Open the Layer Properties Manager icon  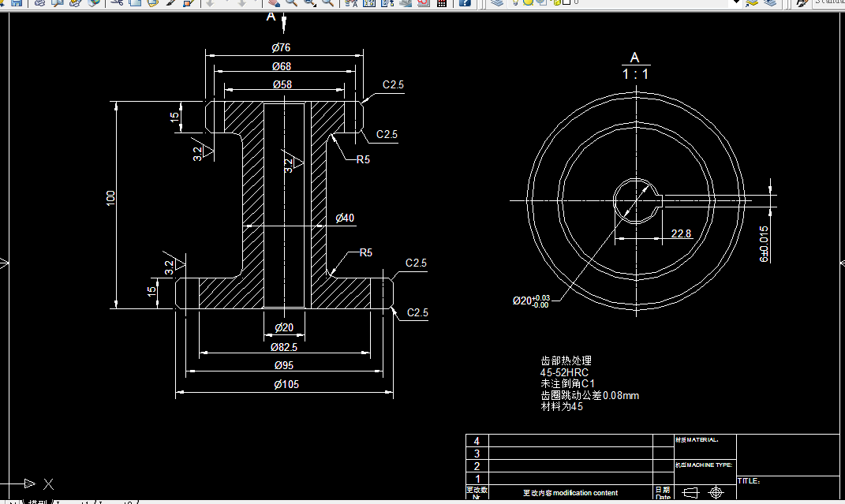495,5
